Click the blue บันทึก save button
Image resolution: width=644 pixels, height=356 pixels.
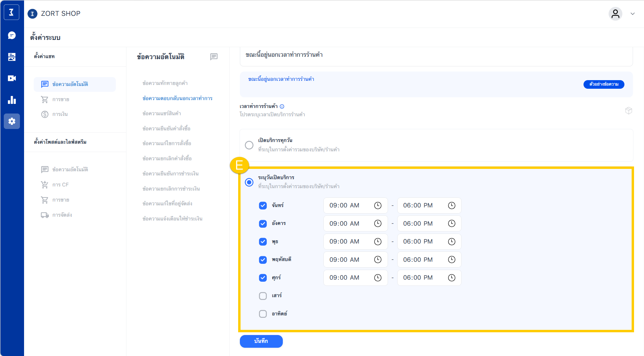(261, 341)
